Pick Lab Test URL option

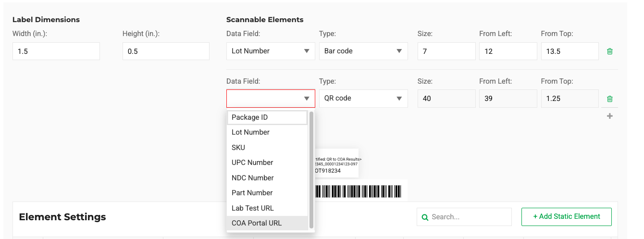click(x=267, y=208)
